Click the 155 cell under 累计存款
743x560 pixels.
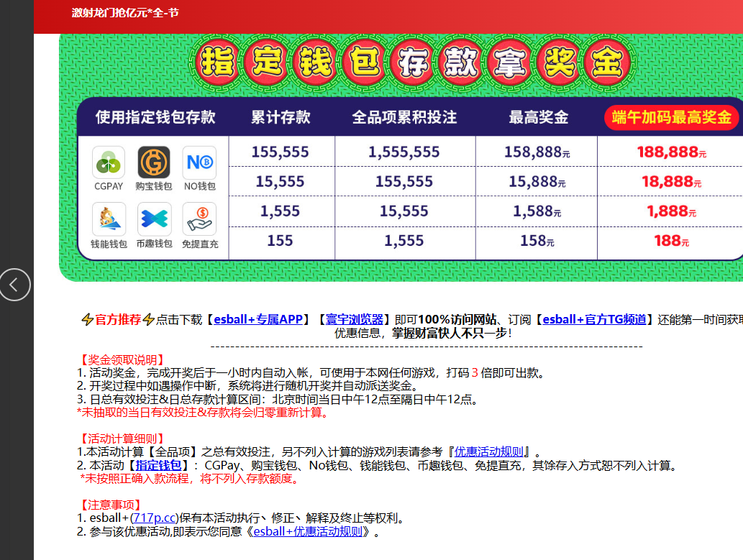pos(280,240)
